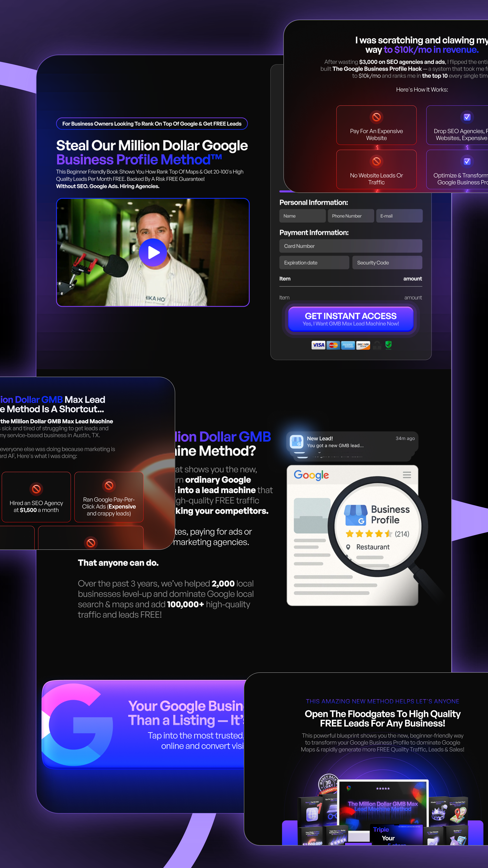Click the green security shield icon

tap(388, 344)
